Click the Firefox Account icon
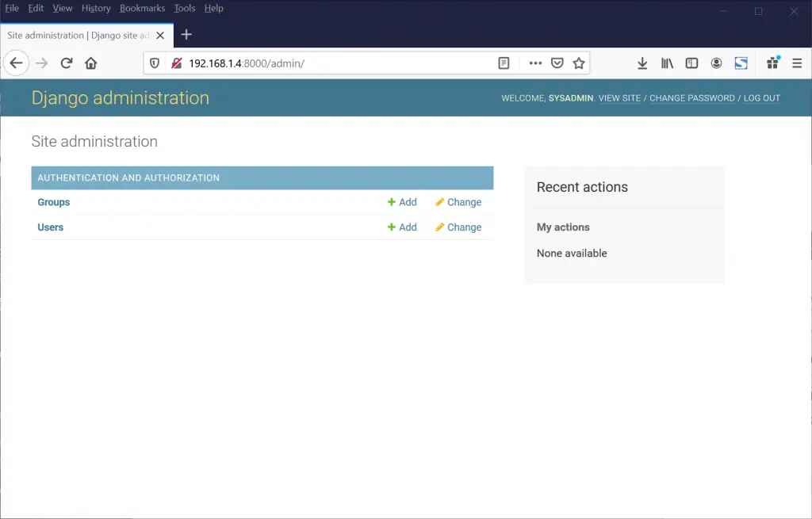Screen dimensions: 812x519 coord(716,63)
